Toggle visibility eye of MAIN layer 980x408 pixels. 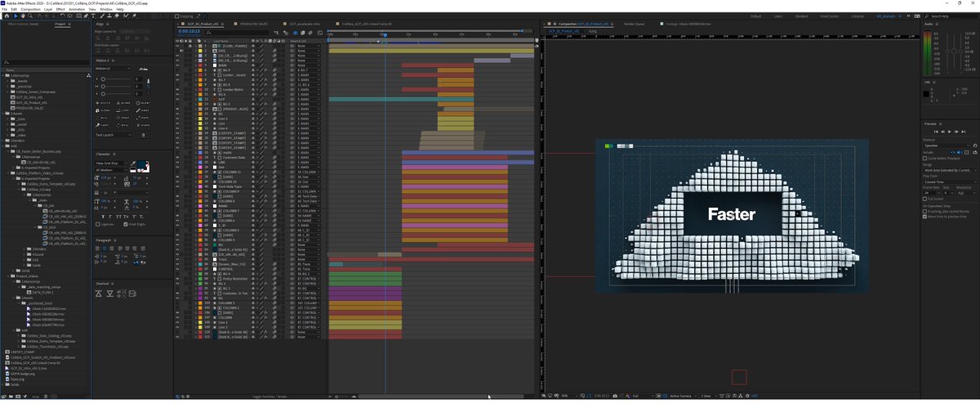pos(177,65)
